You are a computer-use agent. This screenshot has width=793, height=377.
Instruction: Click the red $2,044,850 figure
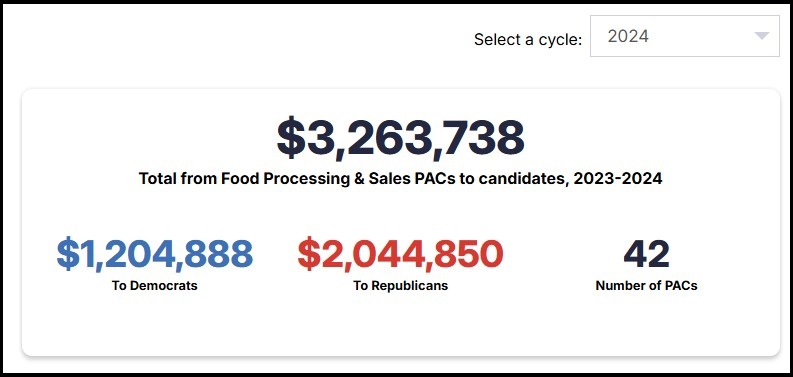tap(401, 254)
